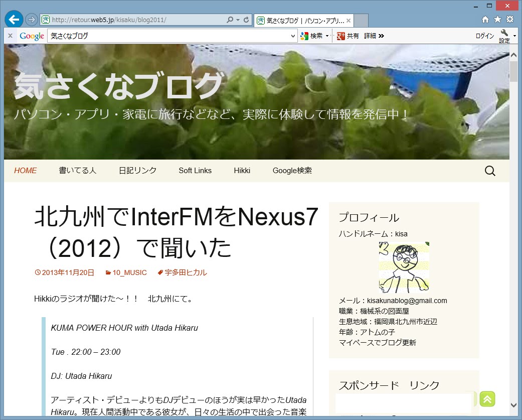Click the 宇多田ヒカル tag link

tap(182, 272)
